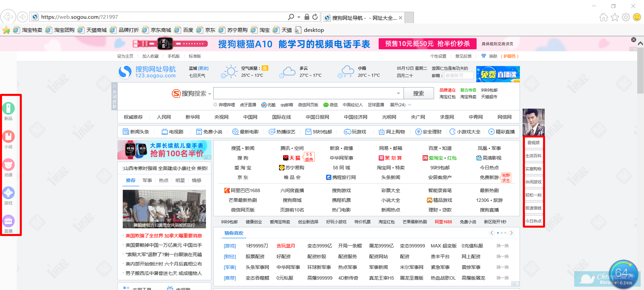This screenshot has width=644, height=290.
Task: Change city via 更改 link
Action: click(x=203, y=68)
